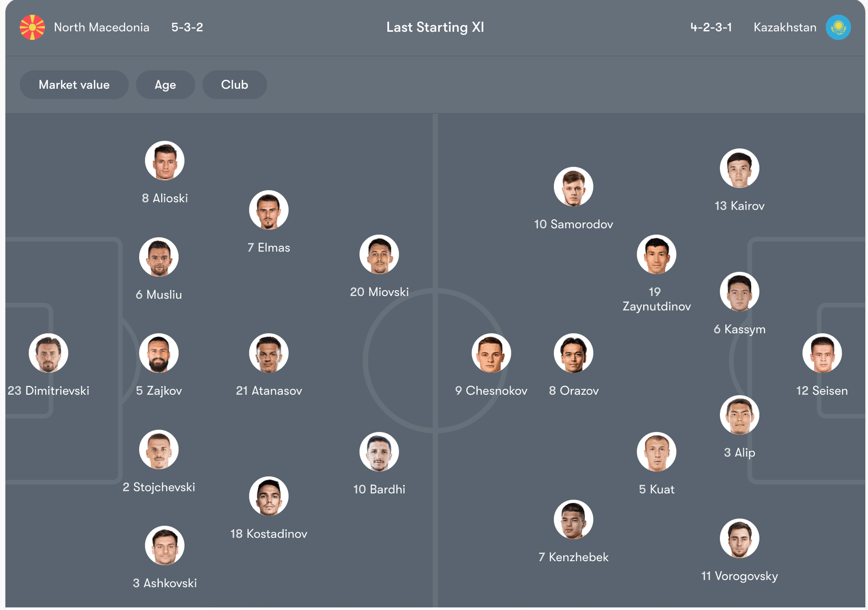Click the Kazakhstan flag icon
This screenshot has height=610, width=868.
point(838,27)
